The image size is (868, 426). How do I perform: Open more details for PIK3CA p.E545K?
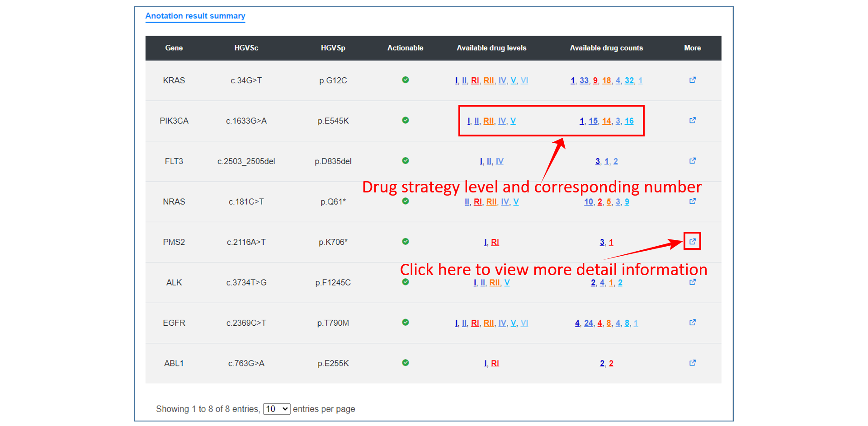click(692, 120)
